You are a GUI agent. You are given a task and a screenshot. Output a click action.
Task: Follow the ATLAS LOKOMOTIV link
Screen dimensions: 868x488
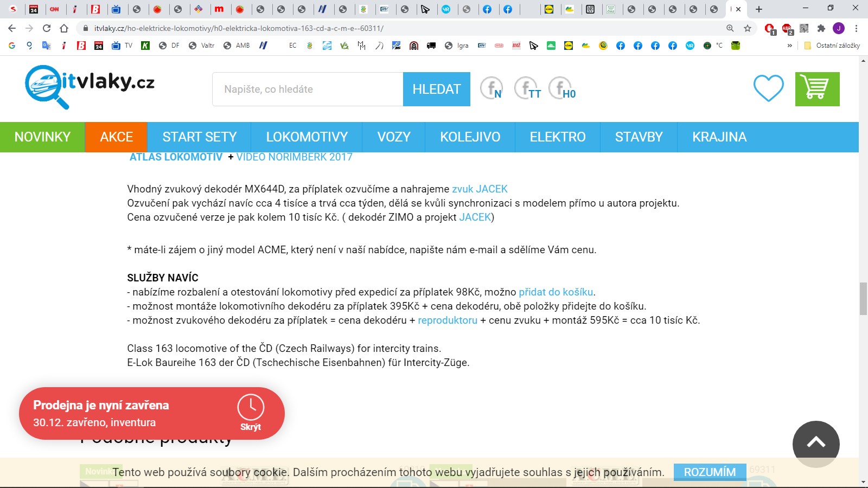point(176,157)
